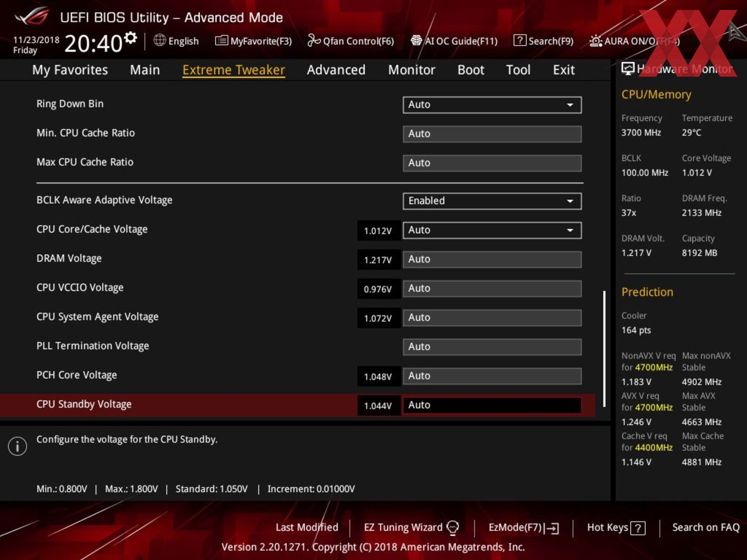
Task: Click CPU System Agent Voltage field
Action: [492, 317]
